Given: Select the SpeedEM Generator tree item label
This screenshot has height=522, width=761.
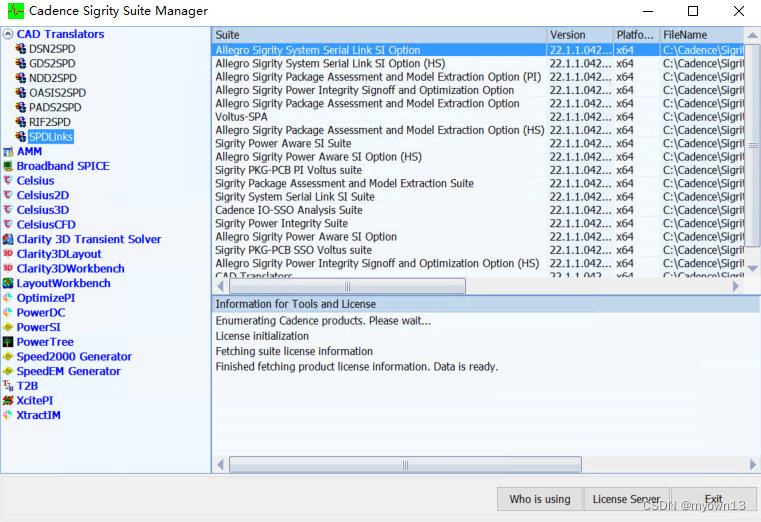Looking at the screenshot, I should pyautogui.click(x=68, y=371).
